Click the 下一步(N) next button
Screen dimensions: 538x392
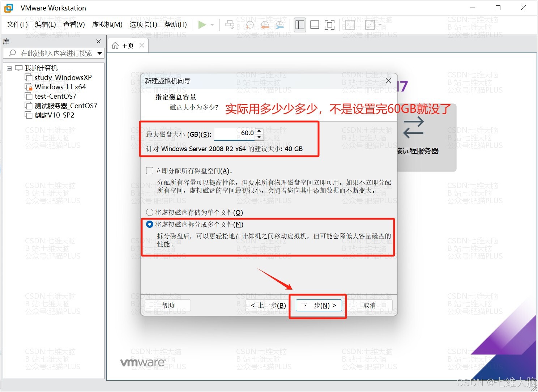coord(319,305)
